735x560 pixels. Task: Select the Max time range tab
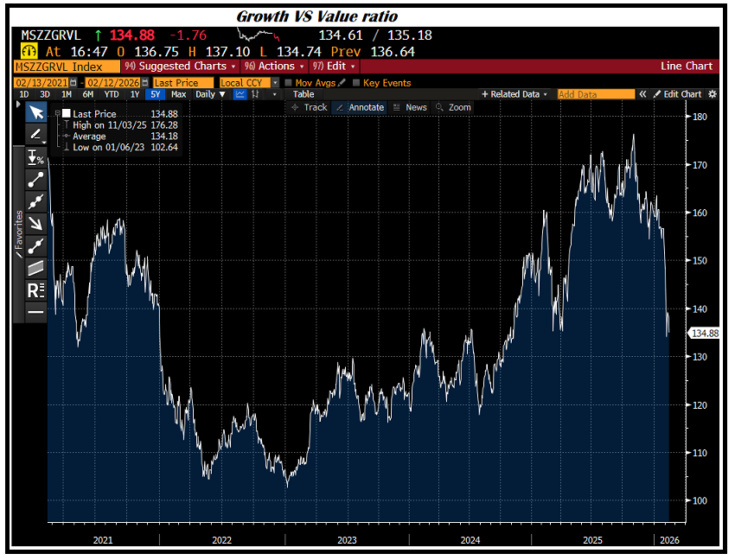(x=178, y=94)
